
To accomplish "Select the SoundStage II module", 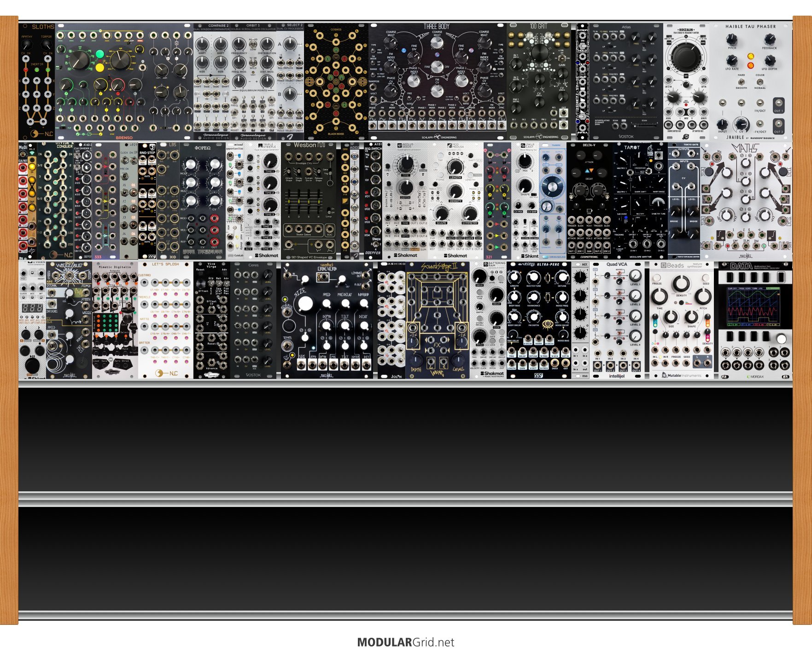I will tap(438, 320).
